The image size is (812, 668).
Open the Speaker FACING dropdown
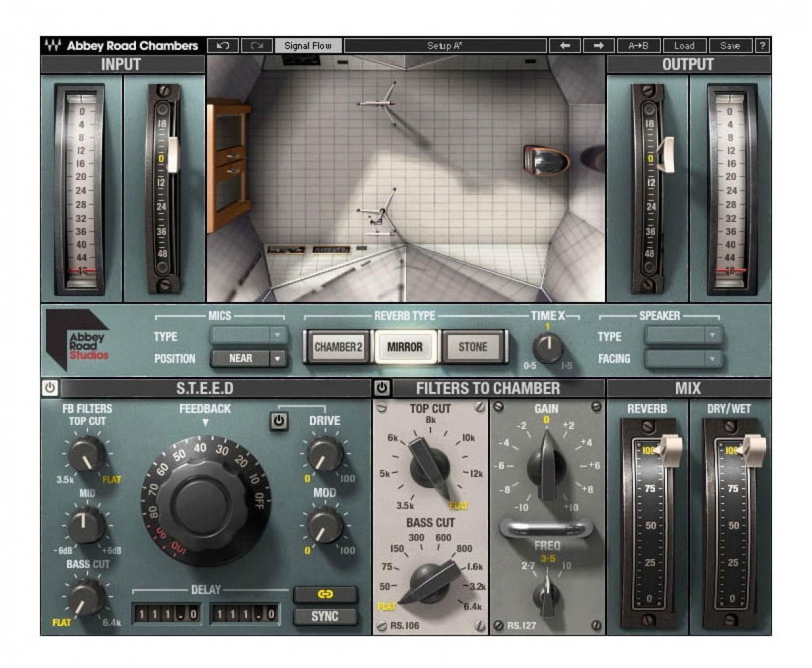point(683,359)
